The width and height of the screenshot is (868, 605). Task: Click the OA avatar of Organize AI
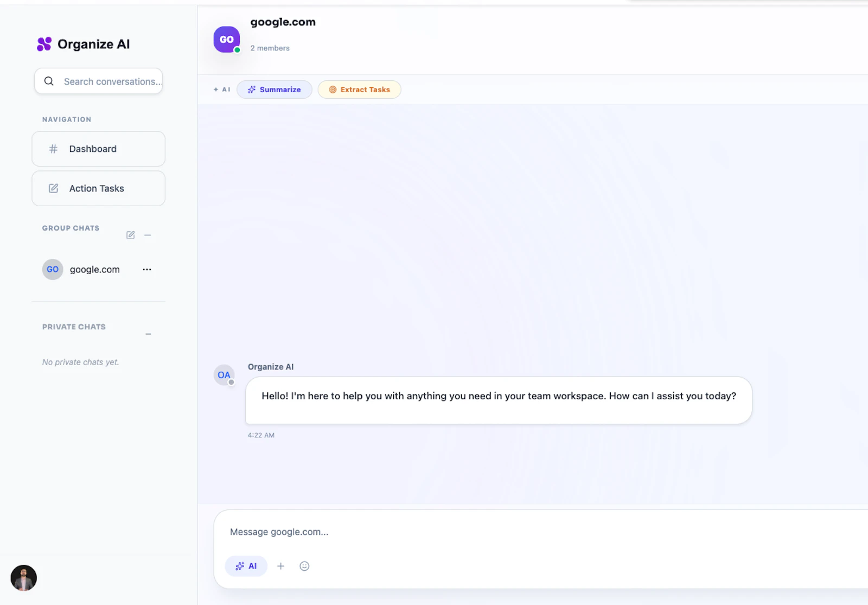224,375
